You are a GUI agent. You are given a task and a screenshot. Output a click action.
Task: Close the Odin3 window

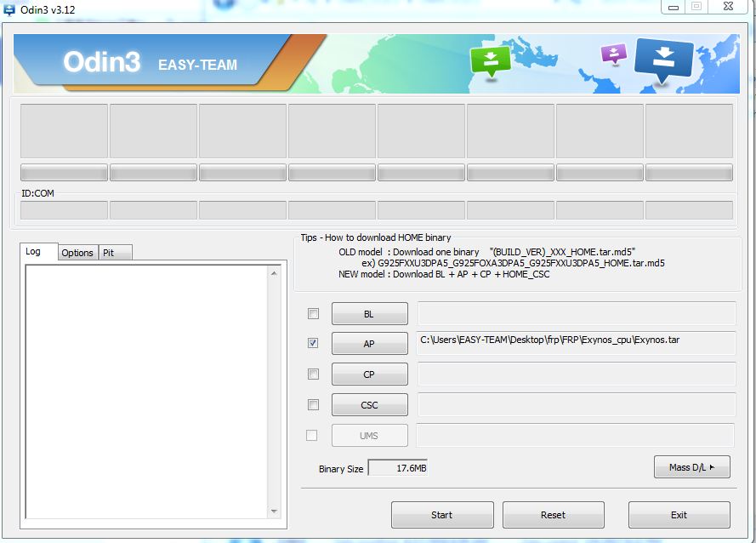click(729, 6)
